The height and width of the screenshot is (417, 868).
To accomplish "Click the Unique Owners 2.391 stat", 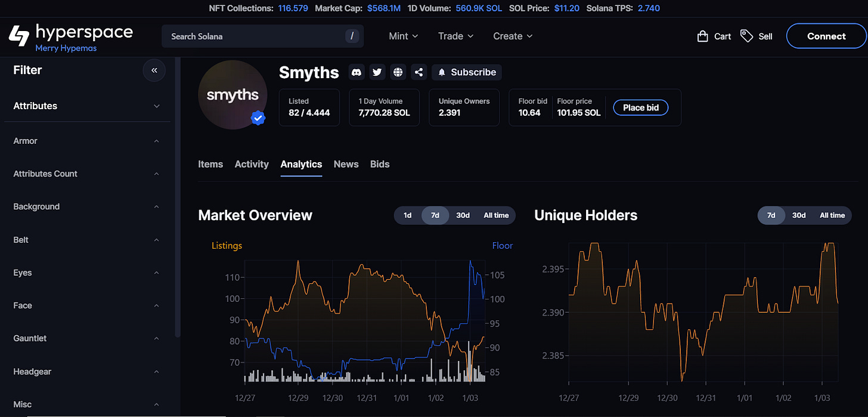I will [x=464, y=107].
